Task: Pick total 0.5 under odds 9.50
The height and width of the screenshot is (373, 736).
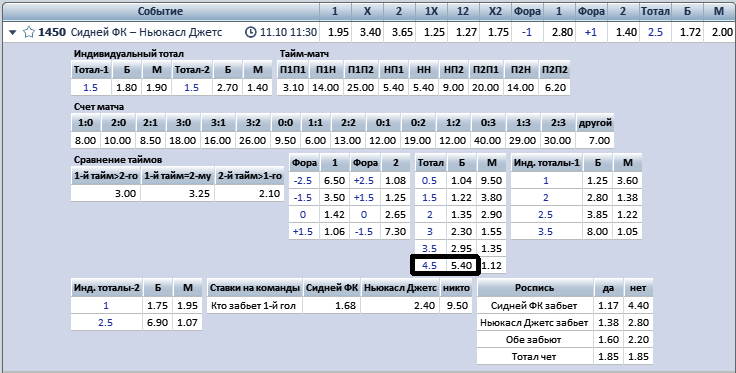Action: pyautogui.click(x=491, y=181)
